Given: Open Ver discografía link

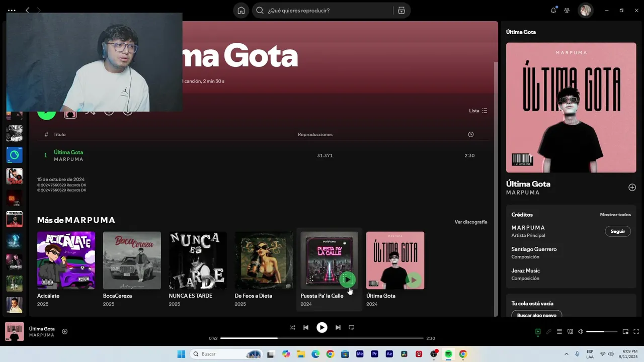Looking at the screenshot, I should tap(471, 222).
